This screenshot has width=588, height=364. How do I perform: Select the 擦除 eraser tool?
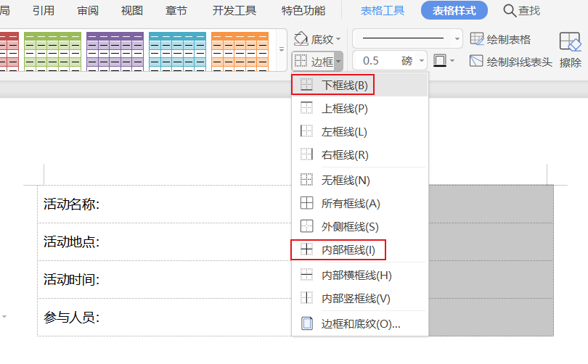(x=570, y=50)
